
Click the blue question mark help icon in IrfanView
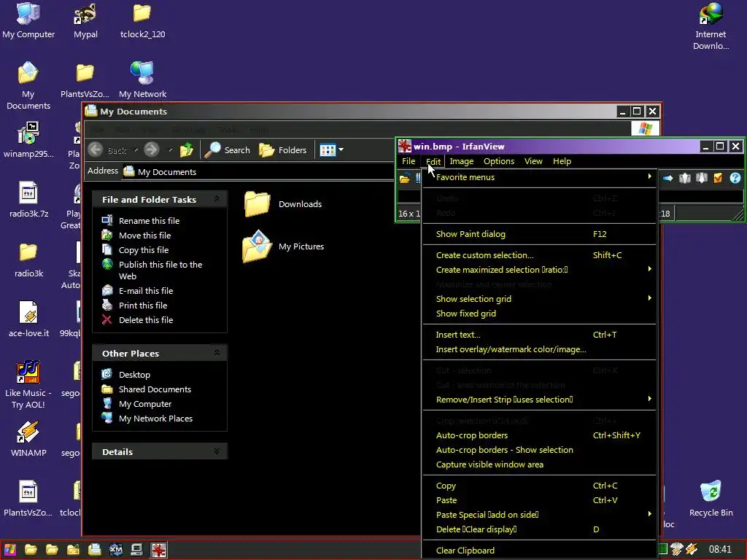coord(735,178)
